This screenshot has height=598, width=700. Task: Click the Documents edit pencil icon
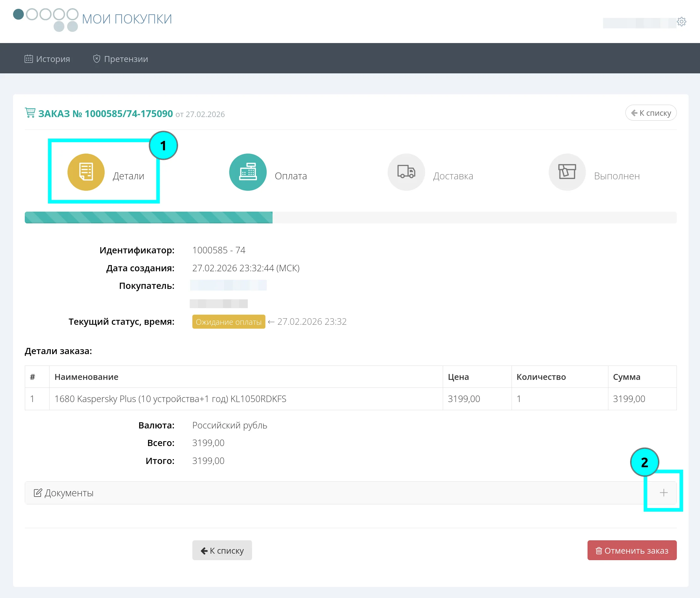pyautogui.click(x=37, y=493)
